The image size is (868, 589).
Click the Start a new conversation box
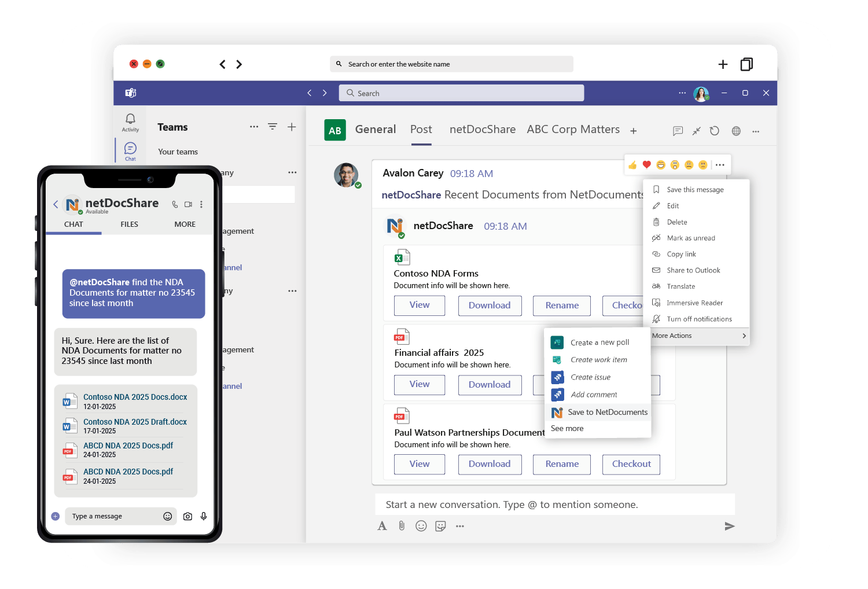(x=555, y=505)
